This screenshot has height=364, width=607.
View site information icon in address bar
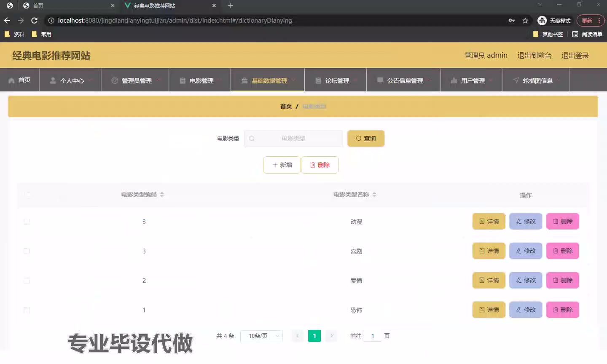coord(51,20)
